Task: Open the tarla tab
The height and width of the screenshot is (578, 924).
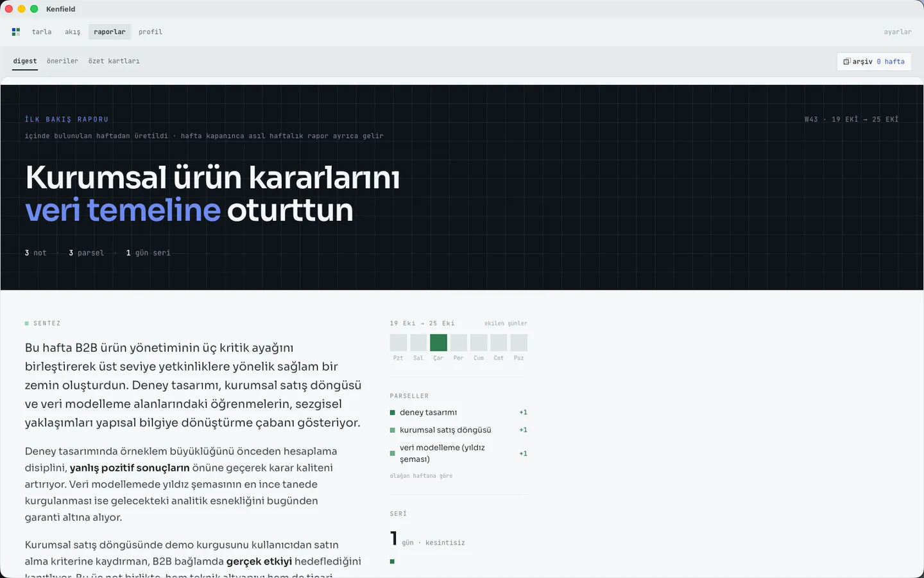Action: point(42,31)
